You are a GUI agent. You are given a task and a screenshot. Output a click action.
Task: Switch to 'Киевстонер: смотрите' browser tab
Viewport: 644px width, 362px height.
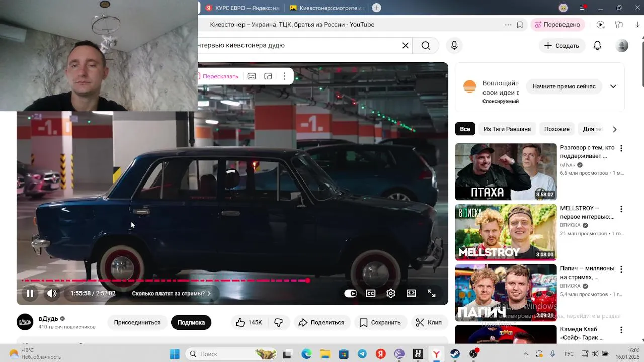[x=327, y=8]
